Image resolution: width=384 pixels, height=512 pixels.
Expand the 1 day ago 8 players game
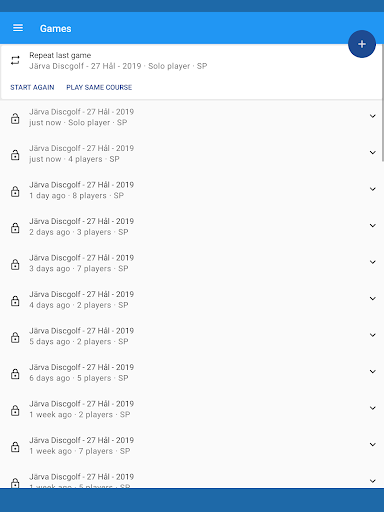click(x=373, y=189)
